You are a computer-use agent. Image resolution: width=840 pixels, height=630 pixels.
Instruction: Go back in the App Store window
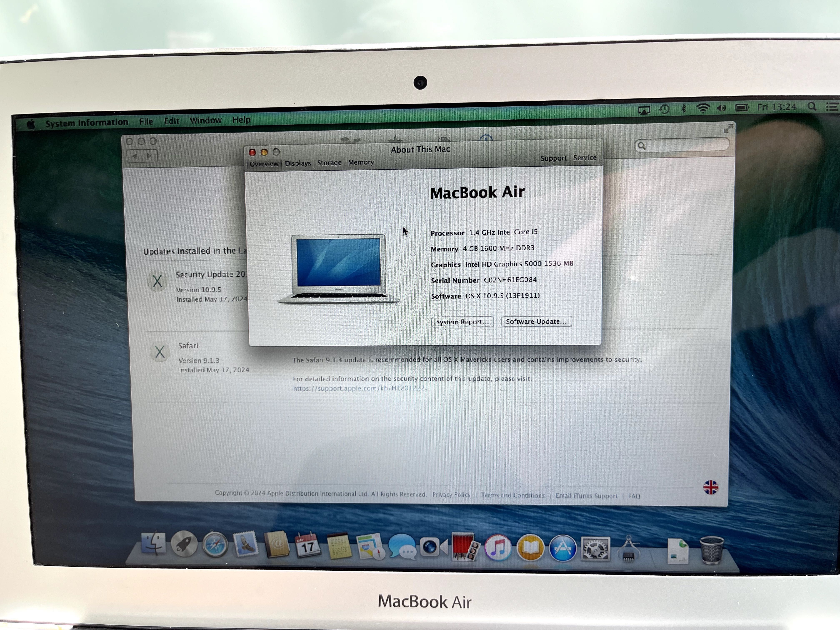134,156
